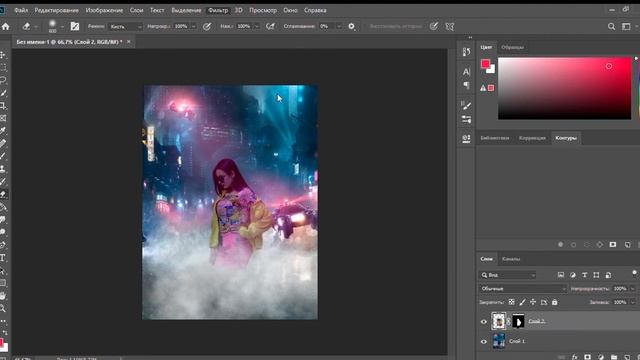The image size is (640, 360).
Task: Open the History panel icon
Action: 466,52
